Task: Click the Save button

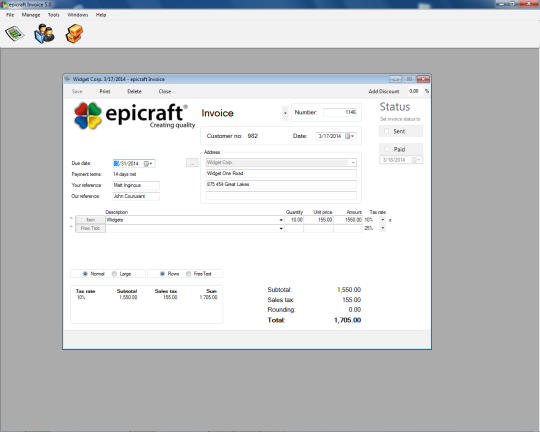Action: click(77, 91)
